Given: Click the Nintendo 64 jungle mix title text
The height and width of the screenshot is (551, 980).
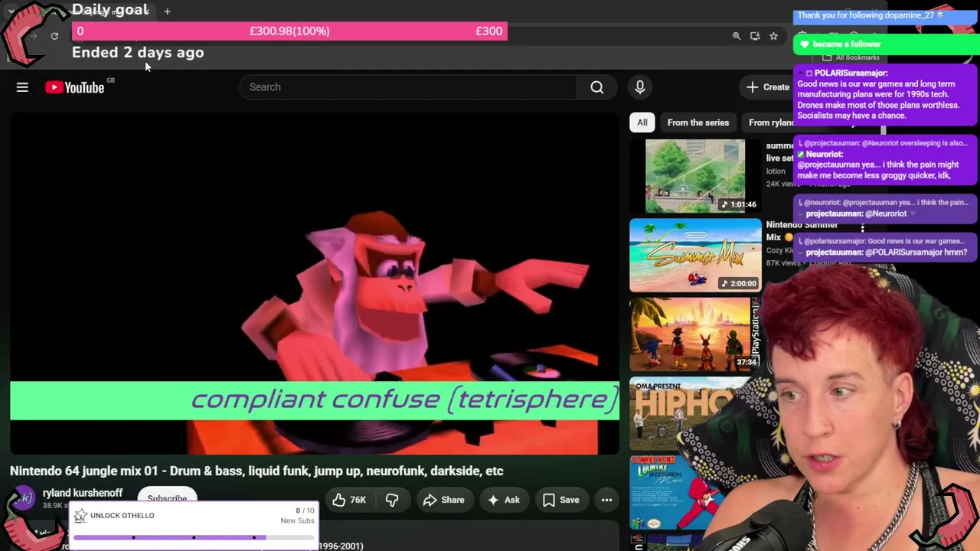Looking at the screenshot, I should point(256,471).
